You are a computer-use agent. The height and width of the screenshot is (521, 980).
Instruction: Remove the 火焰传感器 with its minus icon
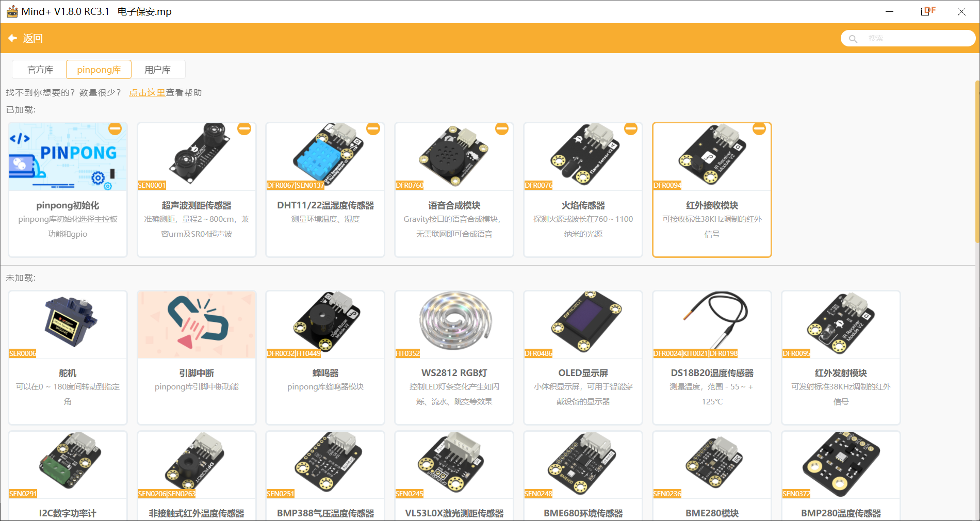pos(631,129)
